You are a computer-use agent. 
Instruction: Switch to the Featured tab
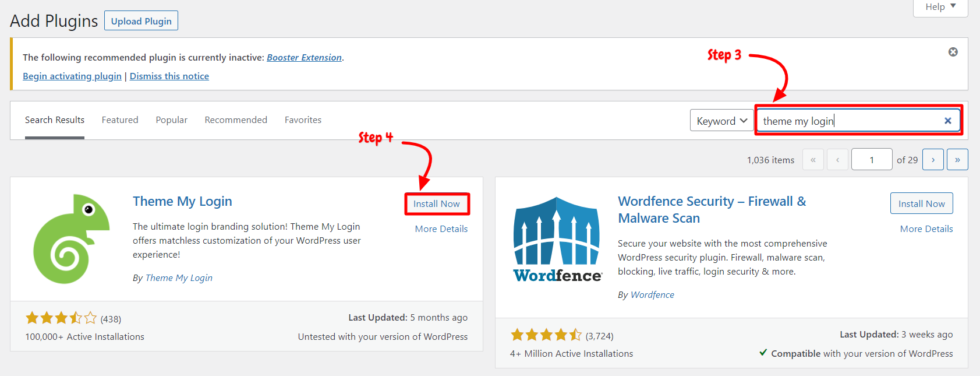click(x=120, y=120)
